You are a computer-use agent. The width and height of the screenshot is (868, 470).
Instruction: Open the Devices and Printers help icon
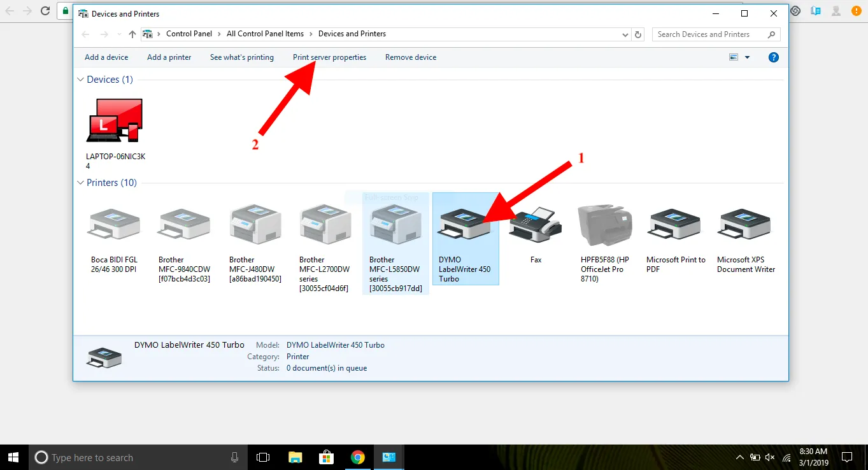click(774, 57)
